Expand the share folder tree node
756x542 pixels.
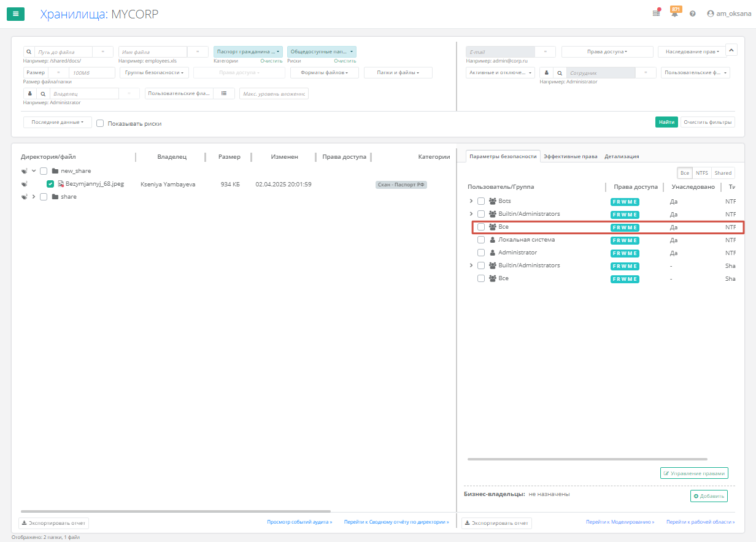click(x=34, y=197)
